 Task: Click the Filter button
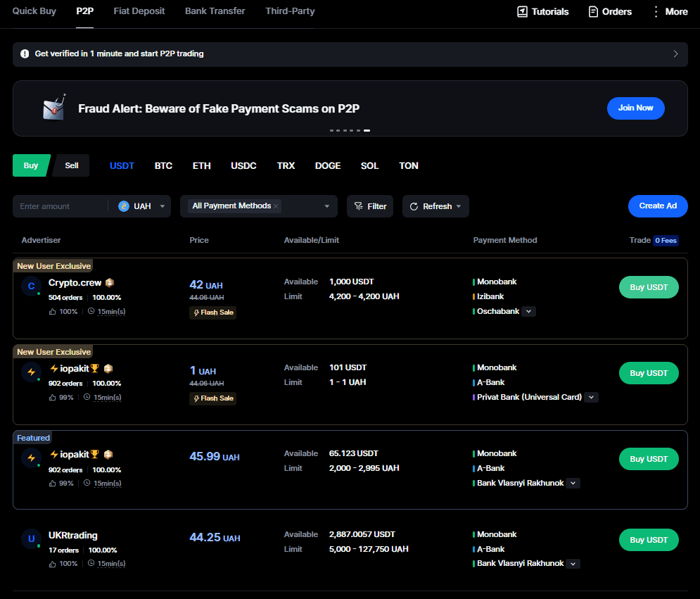click(x=370, y=206)
